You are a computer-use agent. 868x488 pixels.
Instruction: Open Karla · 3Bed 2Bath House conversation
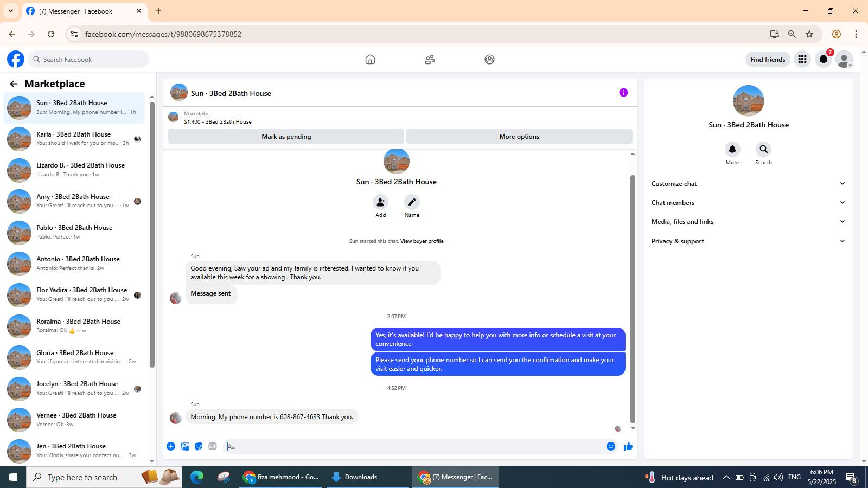pyautogui.click(x=74, y=139)
